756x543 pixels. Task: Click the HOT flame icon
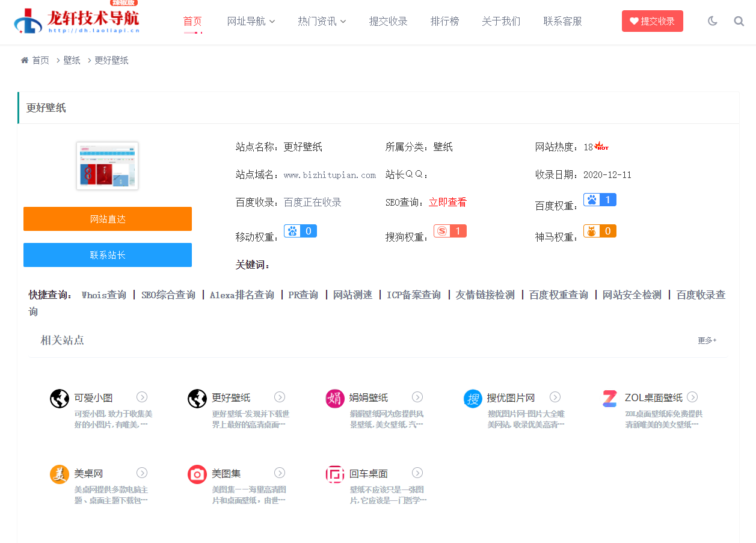pos(601,146)
